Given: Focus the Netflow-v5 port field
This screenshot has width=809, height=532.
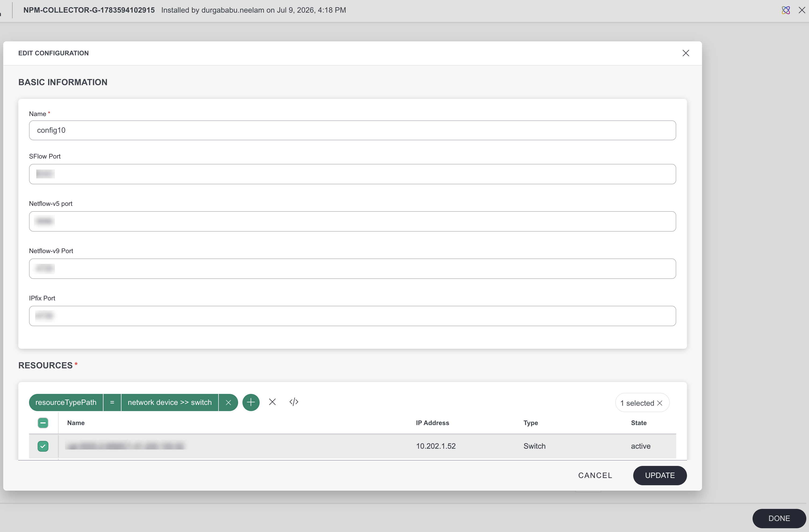Looking at the screenshot, I should click(353, 221).
